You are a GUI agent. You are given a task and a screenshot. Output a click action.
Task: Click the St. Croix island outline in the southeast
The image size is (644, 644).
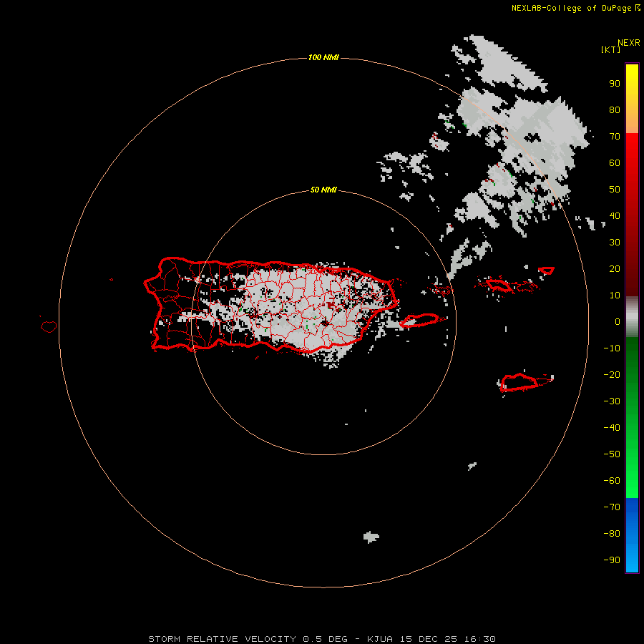click(x=519, y=382)
